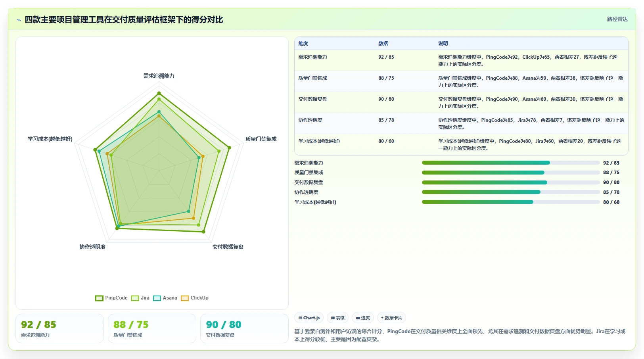Click 85 / 78 value beside progress bar
Image resolution: width=644 pixels, height=359 pixels.
611,192
